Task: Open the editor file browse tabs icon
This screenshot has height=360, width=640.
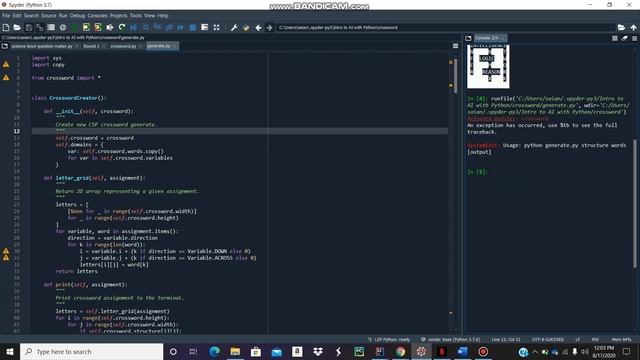Action: coord(5,46)
